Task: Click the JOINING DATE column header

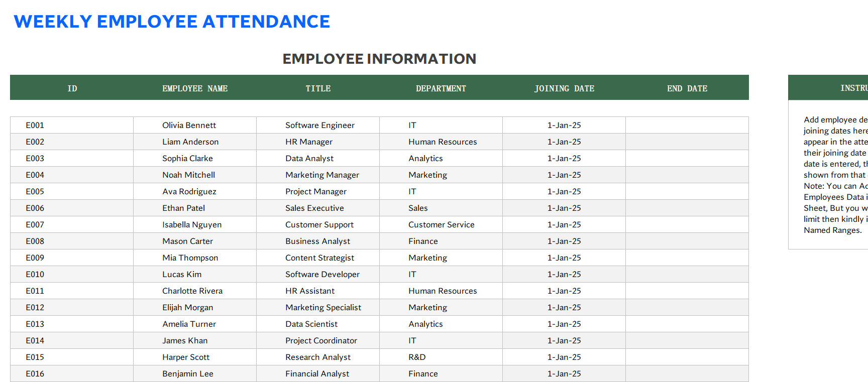Action: [564, 88]
